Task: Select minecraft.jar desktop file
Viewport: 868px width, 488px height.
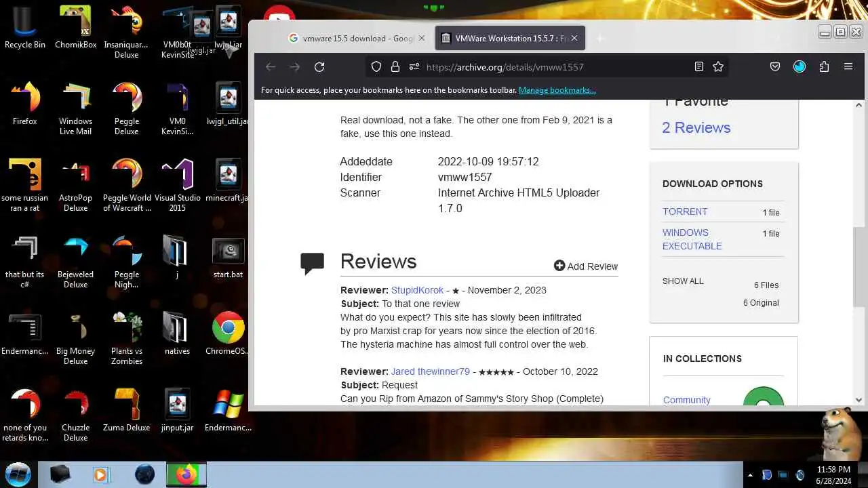Action: (228, 180)
